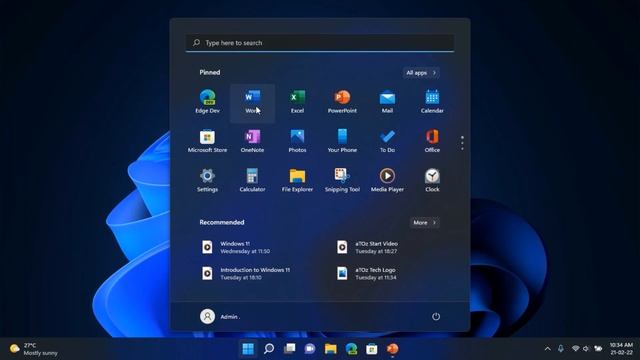This screenshot has height=360, width=640.
Task: Open the Media Player app
Action: click(387, 180)
